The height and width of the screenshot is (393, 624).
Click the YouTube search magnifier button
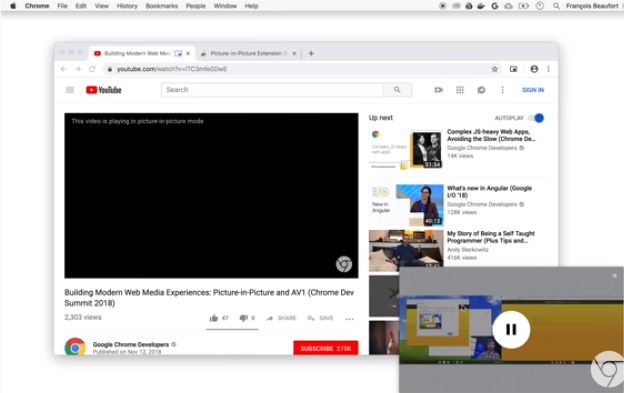(x=397, y=90)
